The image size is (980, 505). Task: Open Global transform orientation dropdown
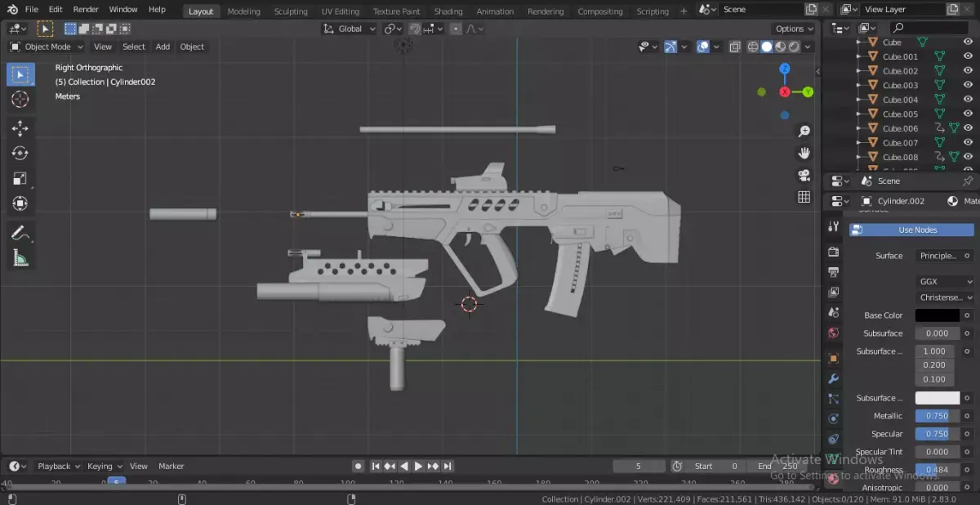pyautogui.click(x=350, y=29)
